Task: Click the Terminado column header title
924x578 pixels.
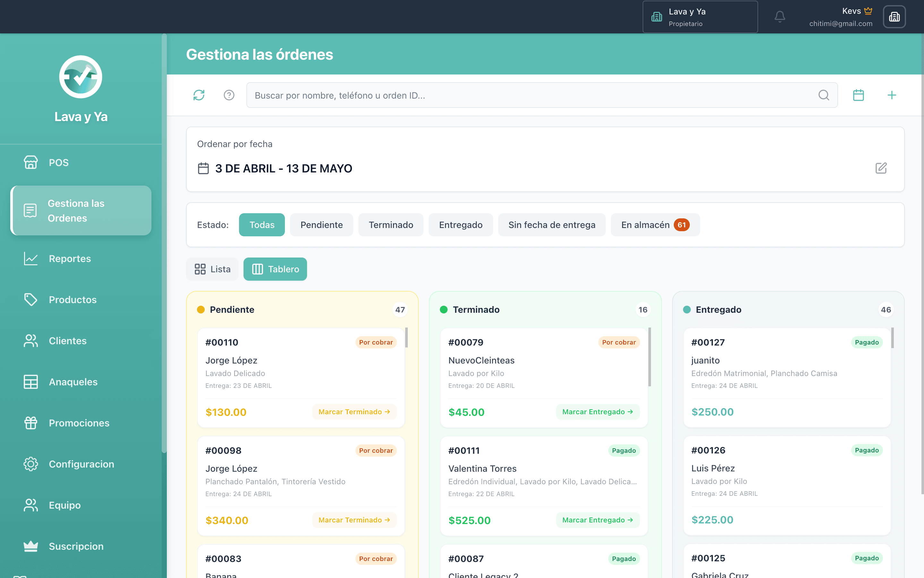Action: tap(476, 310)
